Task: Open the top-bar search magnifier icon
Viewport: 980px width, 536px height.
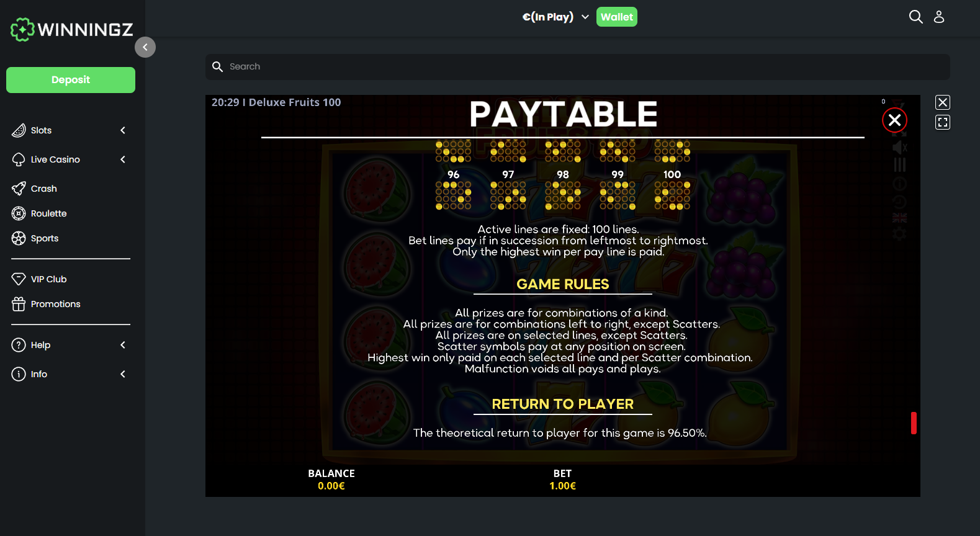Action: (x=915, y=17)
